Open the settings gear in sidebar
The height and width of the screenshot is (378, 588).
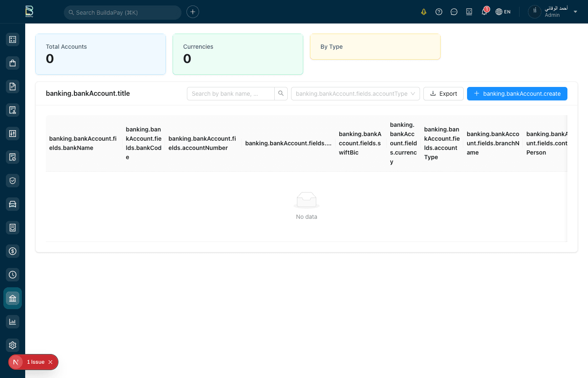click(13, 345)
